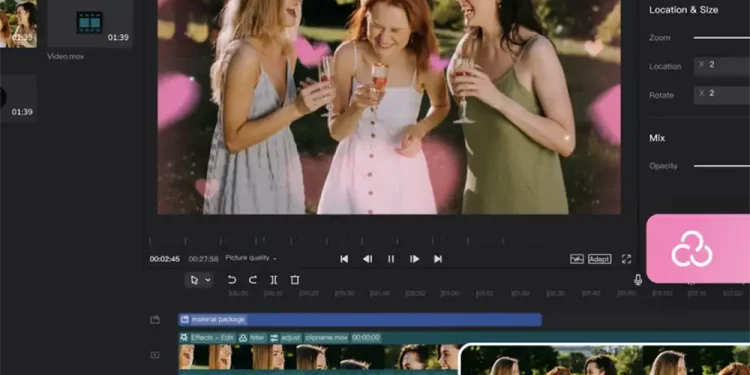Screen dimensions: 750x375
Task: Select the Video.mov media thumbnail
Action: [89, 23]
